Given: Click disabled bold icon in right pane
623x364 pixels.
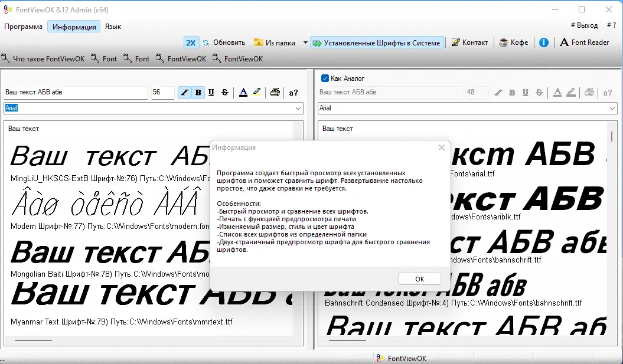Looking at the screenshot, I should pyautogui.click(x=512, y=93).
